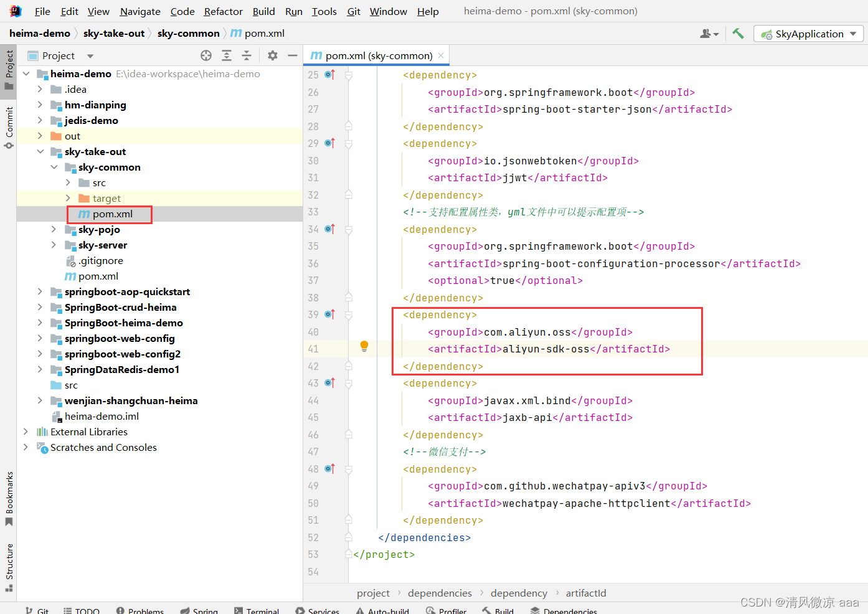The width and height of the screenshot is (868, 614).
Task: Expand the hm-dianping folder
Action: coord(40,105)
